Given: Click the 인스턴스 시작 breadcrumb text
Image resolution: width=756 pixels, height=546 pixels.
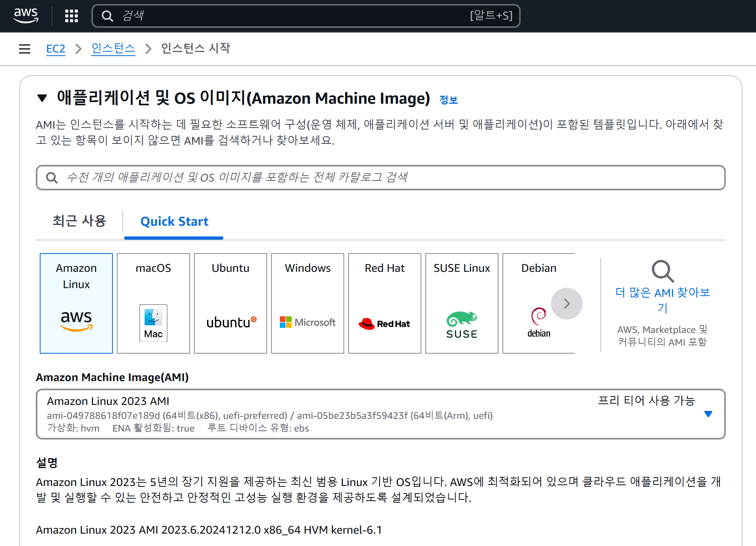Looking at the screenshot, I should tap(196, 48).
